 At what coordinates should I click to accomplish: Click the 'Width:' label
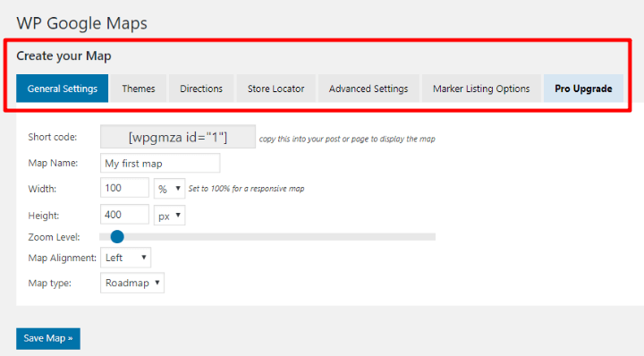[42, 189]
